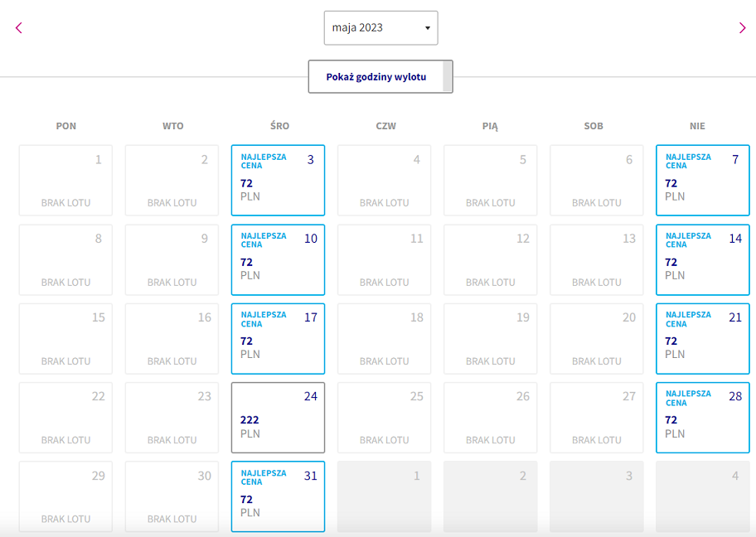The image size is (756, 537).
Task: Click unavailable May 20 date cell
Action: click(x=596, y=338)
